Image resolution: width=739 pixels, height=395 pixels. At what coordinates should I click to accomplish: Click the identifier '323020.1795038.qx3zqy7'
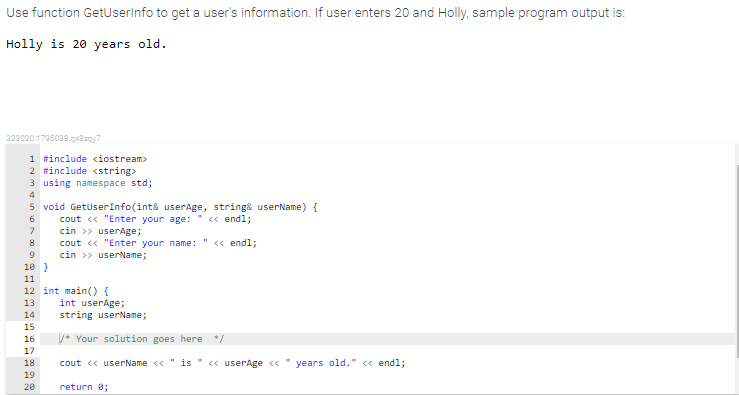tap(53, 138)
